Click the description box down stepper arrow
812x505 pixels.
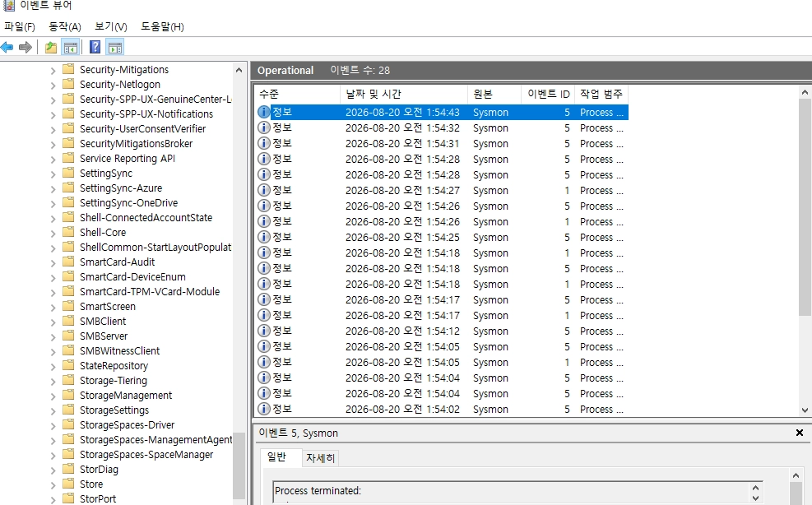coord(755,498)
